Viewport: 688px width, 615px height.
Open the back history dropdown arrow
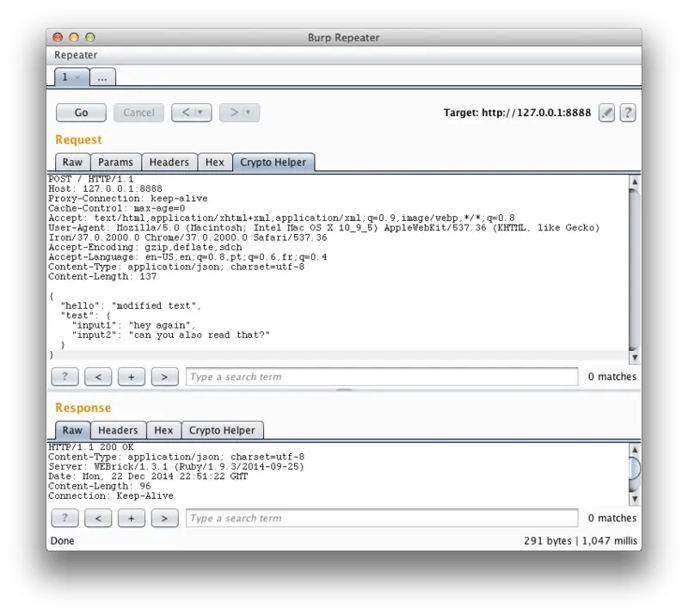201,113
